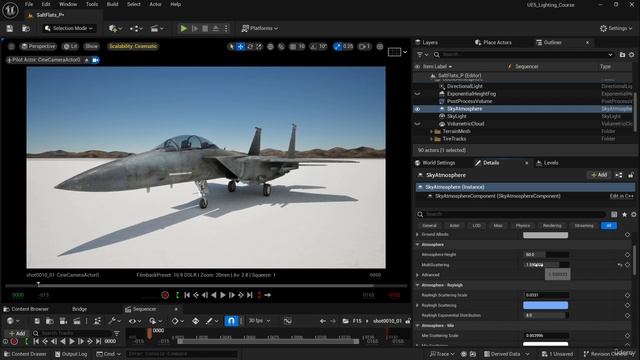Open the viewport Show flags menu
The height and width of the screenshot is (360, 640).
[91, 46]
